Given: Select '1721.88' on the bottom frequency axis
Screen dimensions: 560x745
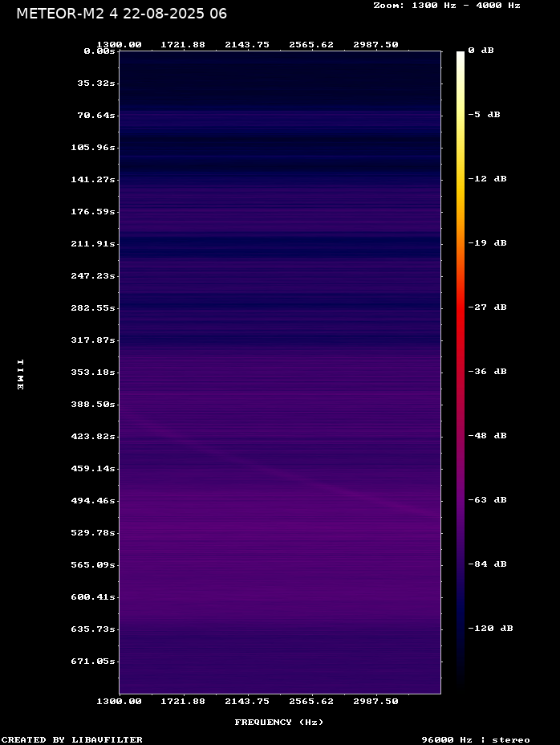Looking at the screenshot, I should [x=183, y=702].
